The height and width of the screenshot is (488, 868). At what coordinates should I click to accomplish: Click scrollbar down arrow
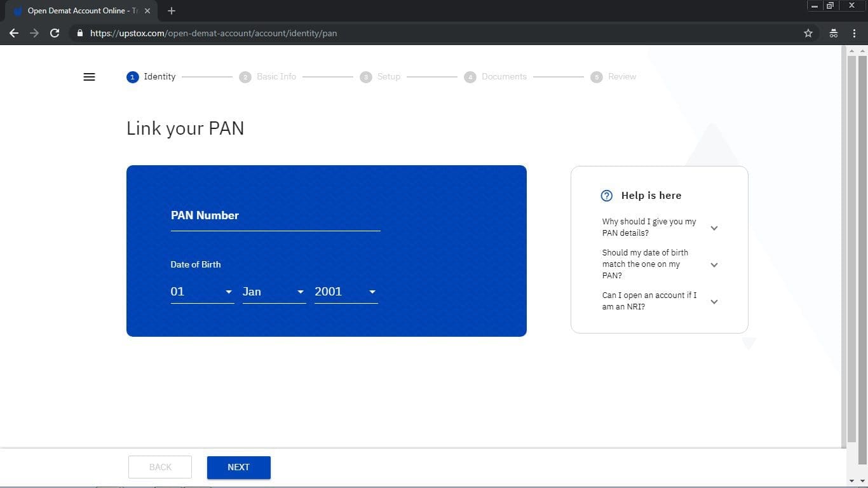tap(863, 481)
